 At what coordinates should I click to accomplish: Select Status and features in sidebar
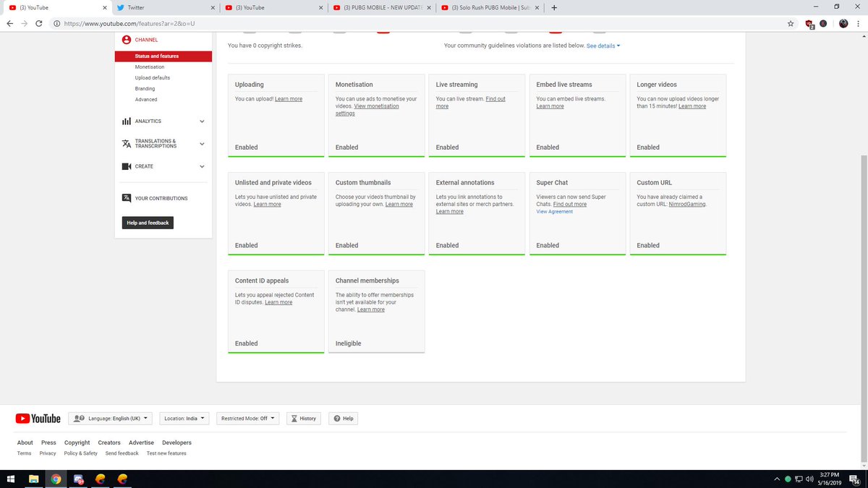[163, 56]
